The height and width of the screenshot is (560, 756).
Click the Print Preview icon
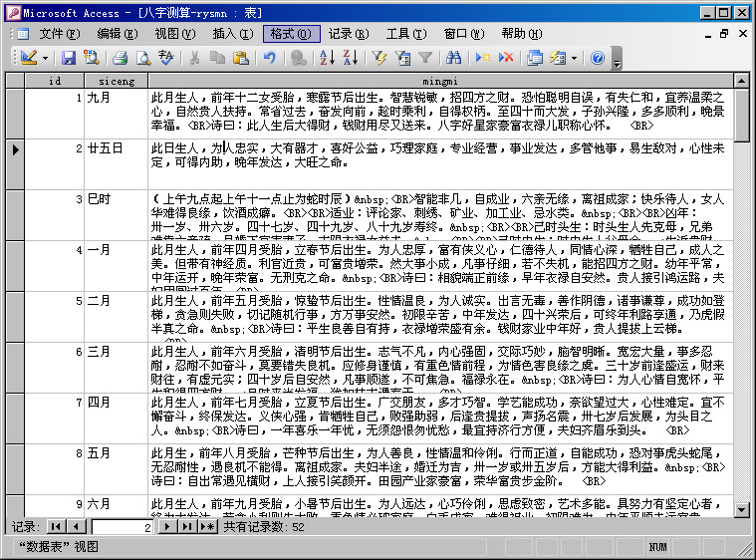143,58
